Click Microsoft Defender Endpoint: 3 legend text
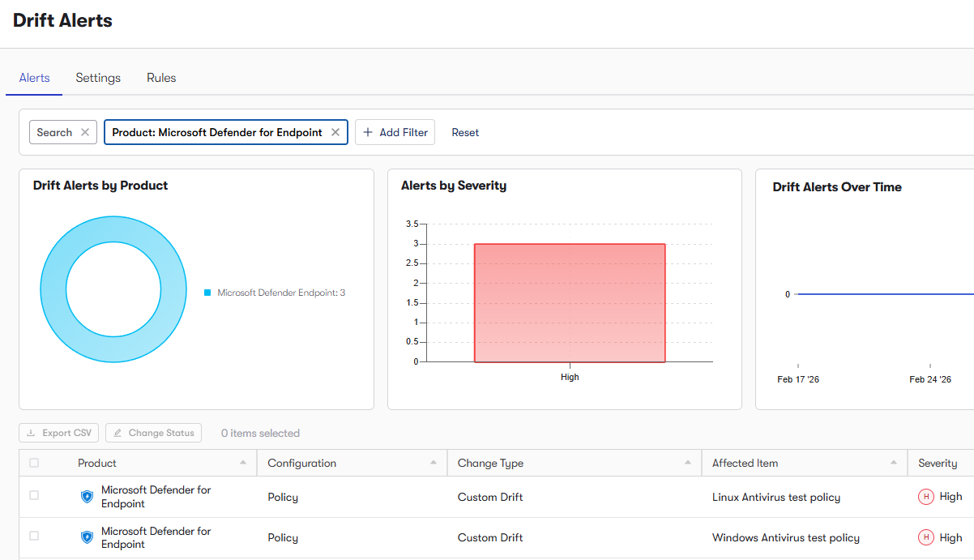The image size is (974, 560). point(281,293)
